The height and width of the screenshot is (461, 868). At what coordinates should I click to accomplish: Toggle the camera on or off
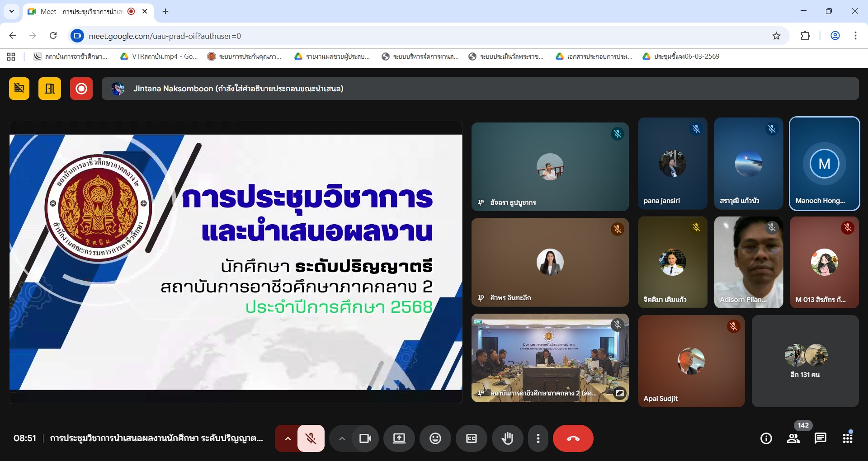point(365,438)
